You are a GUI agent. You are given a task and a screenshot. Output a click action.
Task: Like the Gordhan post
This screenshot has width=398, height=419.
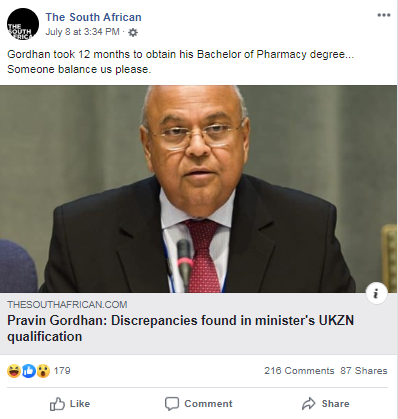coord(70,404)
